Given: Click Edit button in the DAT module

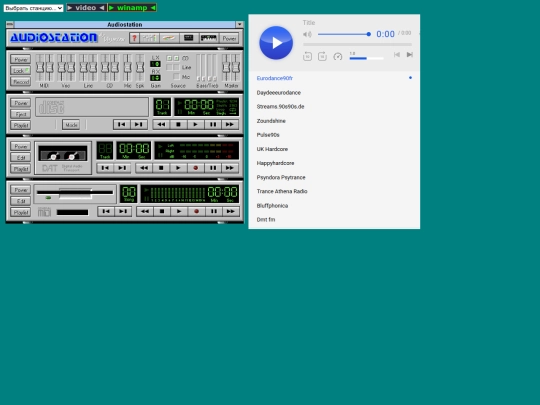Looking at the screenshot, I should (x=21, y=157).
